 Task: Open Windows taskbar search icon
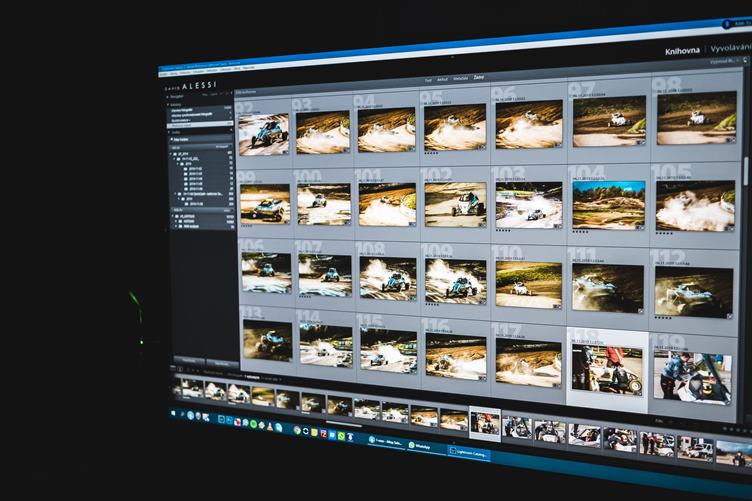[x=182, y=414]
